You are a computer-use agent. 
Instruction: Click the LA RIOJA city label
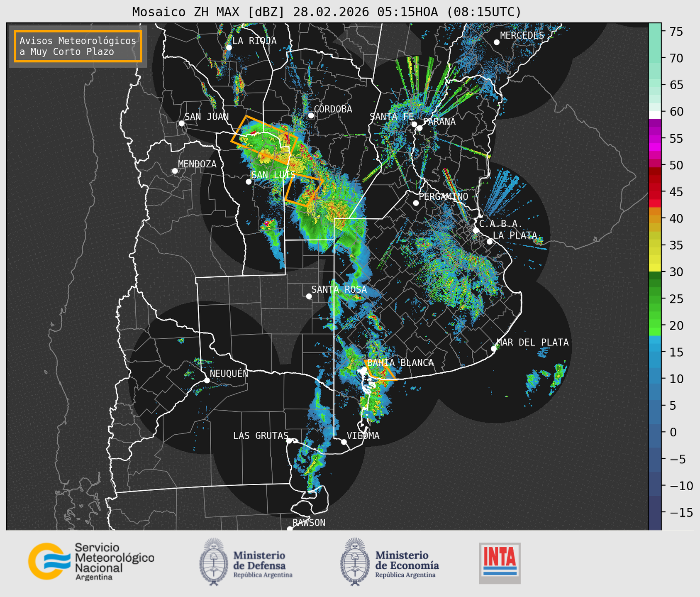[254, 41]
